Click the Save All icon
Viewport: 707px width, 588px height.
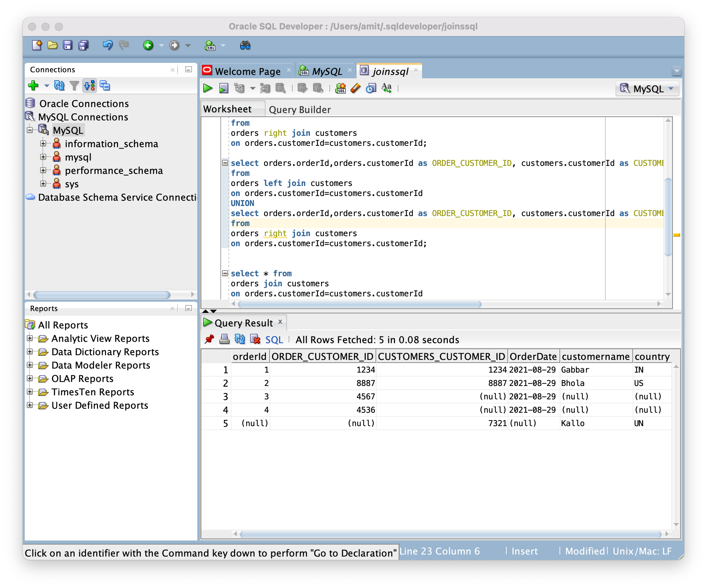coord(83,45)
